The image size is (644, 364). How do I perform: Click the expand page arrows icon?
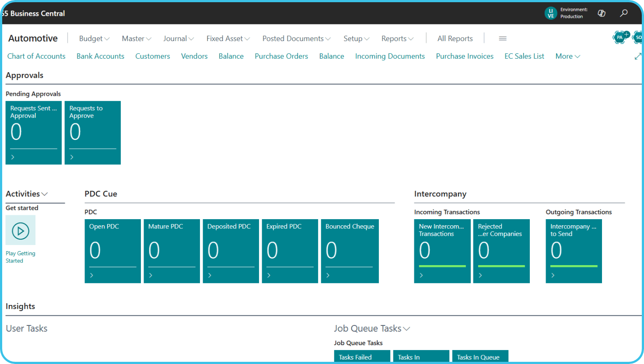pyautogui.click(x=638, y=56)
